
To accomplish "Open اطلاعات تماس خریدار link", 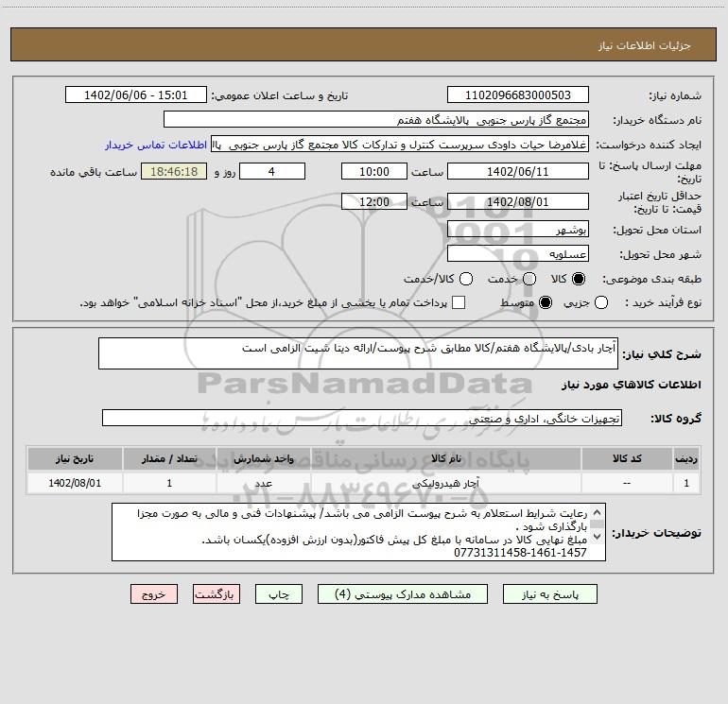I will [156, 145].
